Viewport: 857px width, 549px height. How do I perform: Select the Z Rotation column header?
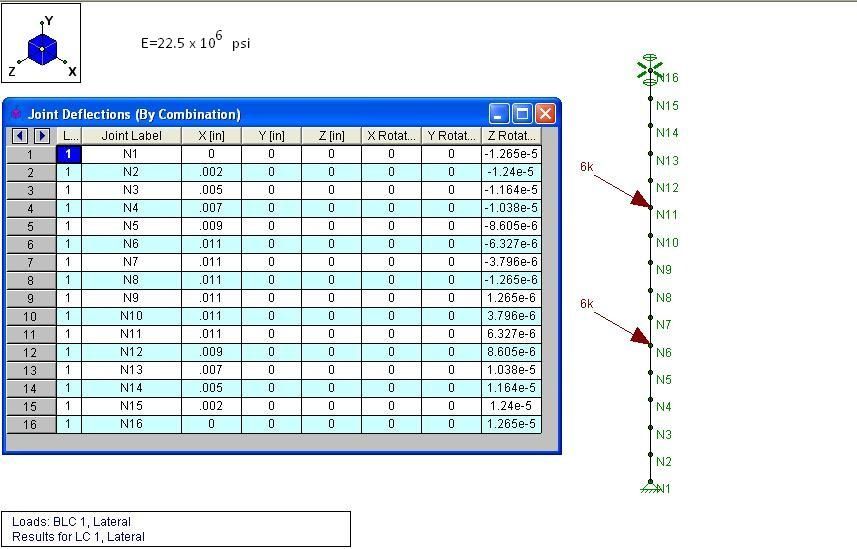(511, 136)
